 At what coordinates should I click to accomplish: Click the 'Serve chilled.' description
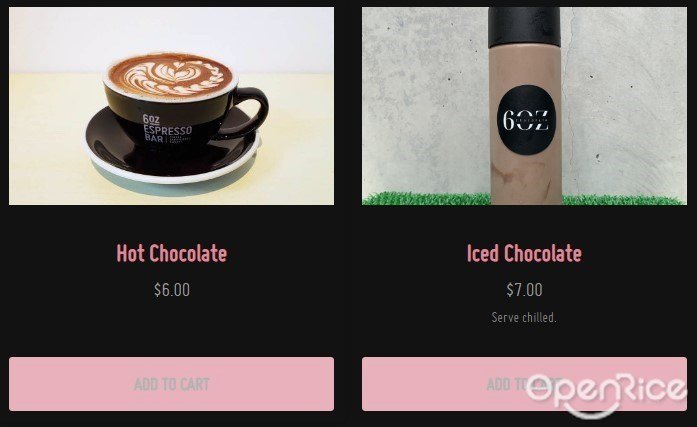tap(524, 317)
